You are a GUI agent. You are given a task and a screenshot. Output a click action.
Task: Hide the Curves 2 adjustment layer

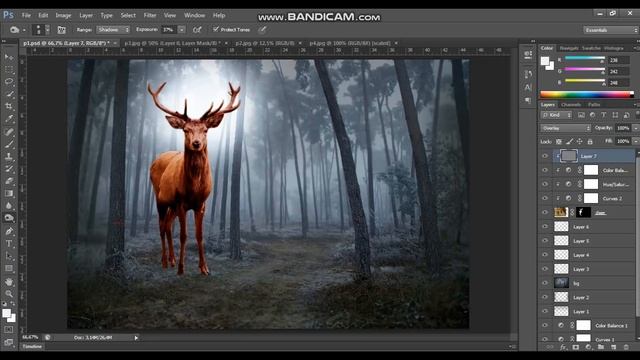click(x=545, y=198)
